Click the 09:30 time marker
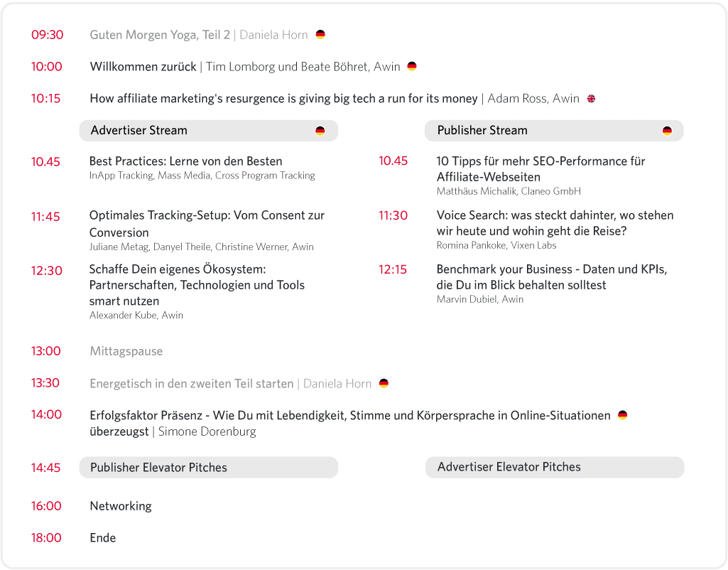728x570 pixels. point(47,35)
